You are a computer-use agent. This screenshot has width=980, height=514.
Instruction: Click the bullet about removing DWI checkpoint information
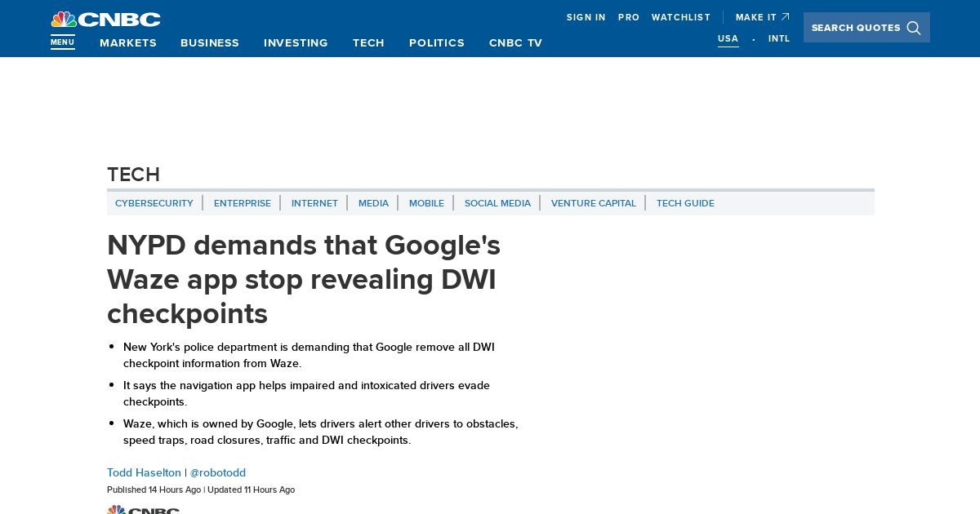[309, 355]
